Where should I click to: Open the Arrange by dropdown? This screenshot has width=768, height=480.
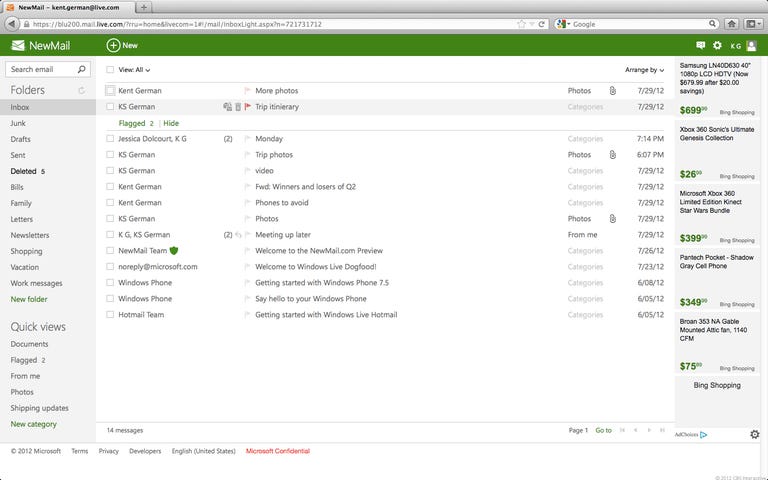[645, 70]
